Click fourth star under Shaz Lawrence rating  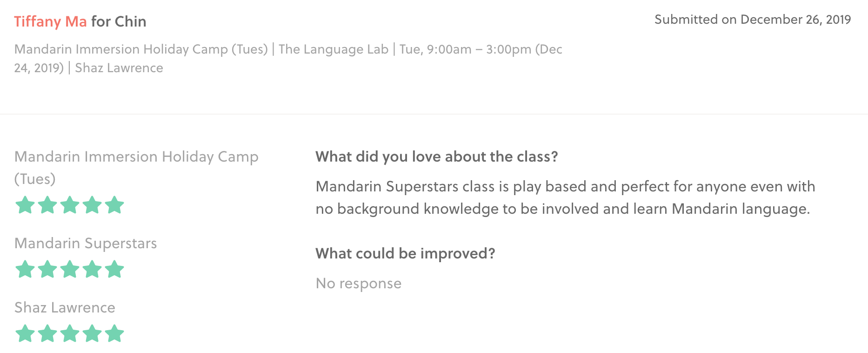92,333
